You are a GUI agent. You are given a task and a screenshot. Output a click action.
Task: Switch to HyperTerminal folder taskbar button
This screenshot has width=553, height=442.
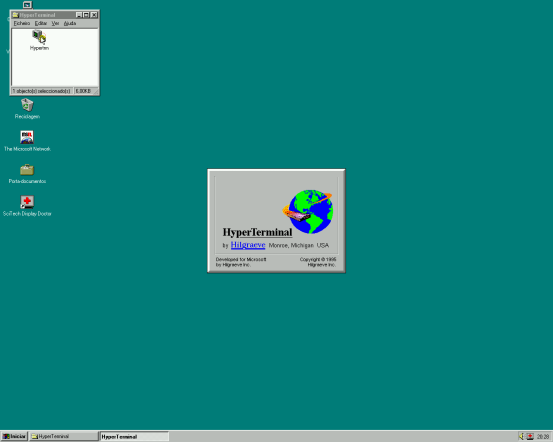tap(63, 436)
